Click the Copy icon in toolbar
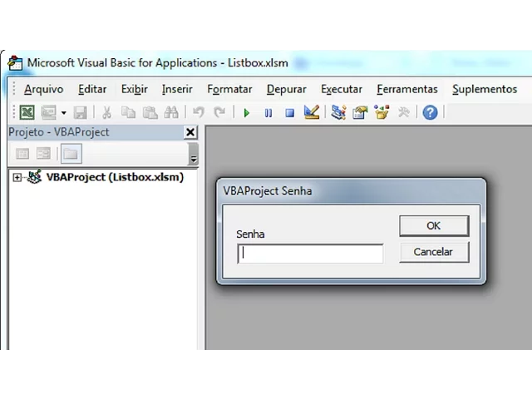This screenshot has width=532, height=399. pyautogui.click(x=128, y=112)
